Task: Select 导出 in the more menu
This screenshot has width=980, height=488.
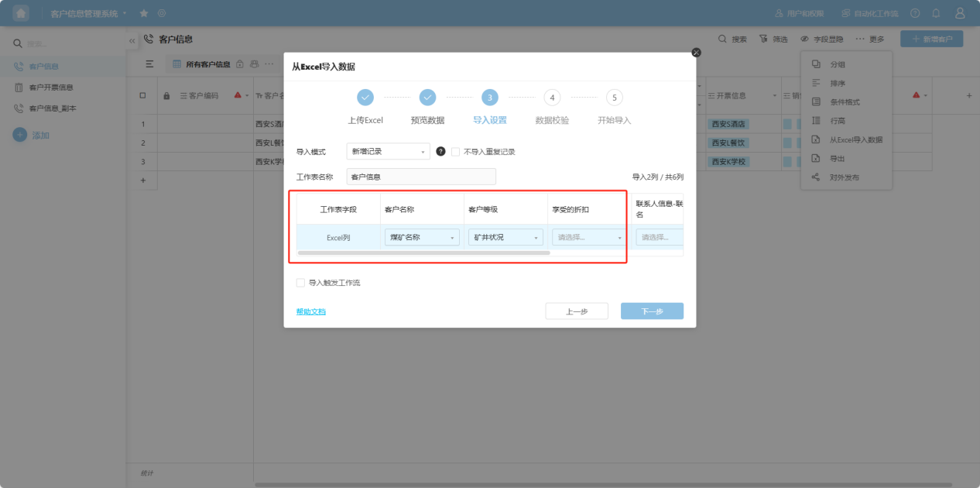Action: (x=837, y=158)
